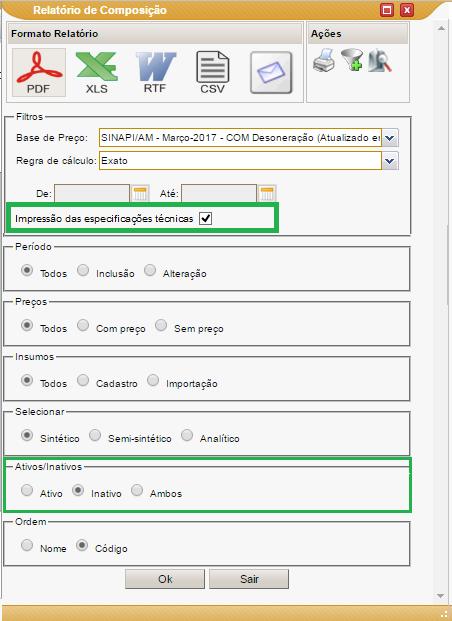Viewport: 452px width, 621px height.
Task: Select the Ambos radio option
Action: coord(137,490)
